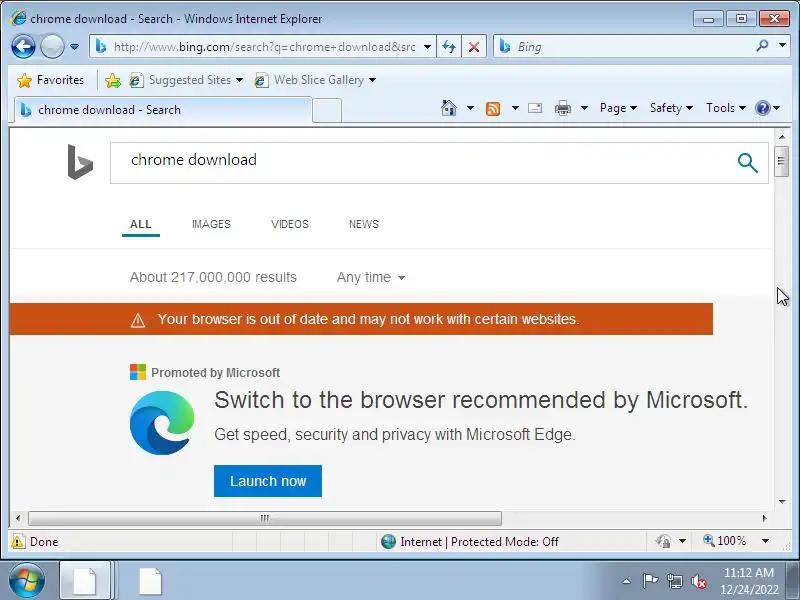Click the taskbar clock showing 11:12 AM
Screen dimensions: 800x600
point(749,581)
